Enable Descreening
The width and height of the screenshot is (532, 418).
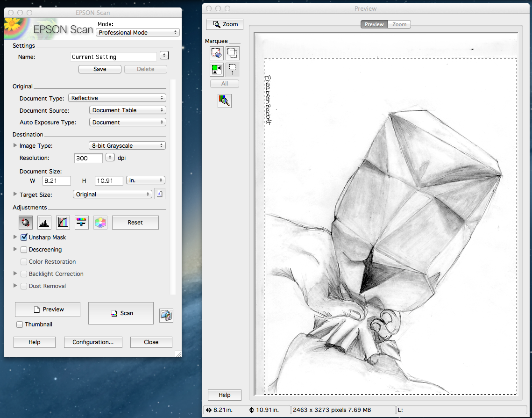(x=24, y=250)
